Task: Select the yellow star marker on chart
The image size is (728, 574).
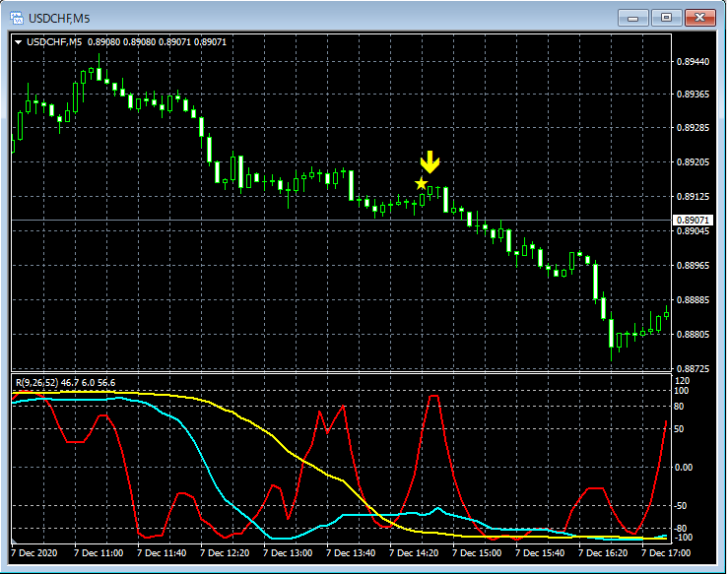Action: point(422,183)
